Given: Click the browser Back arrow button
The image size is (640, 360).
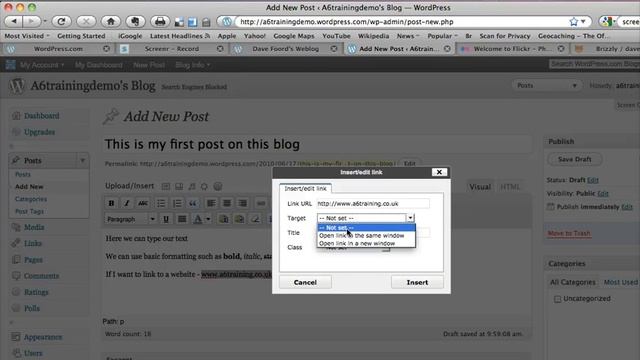Looking at the screenshot, I should (x=13, y=21).
